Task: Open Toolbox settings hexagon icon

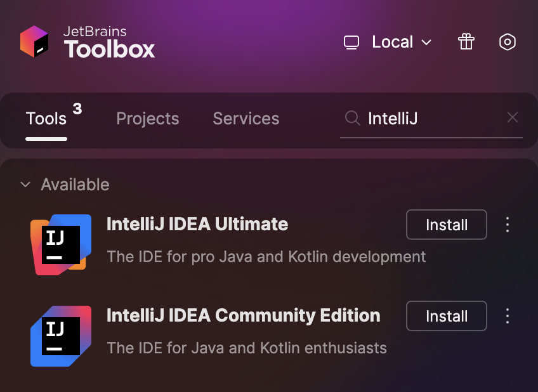Action: pos(507,42)
